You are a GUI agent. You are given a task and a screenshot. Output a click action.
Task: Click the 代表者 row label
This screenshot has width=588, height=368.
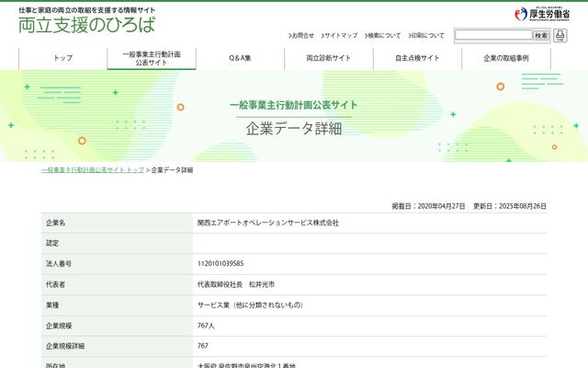pyautogui.click(x=55, y=284)
